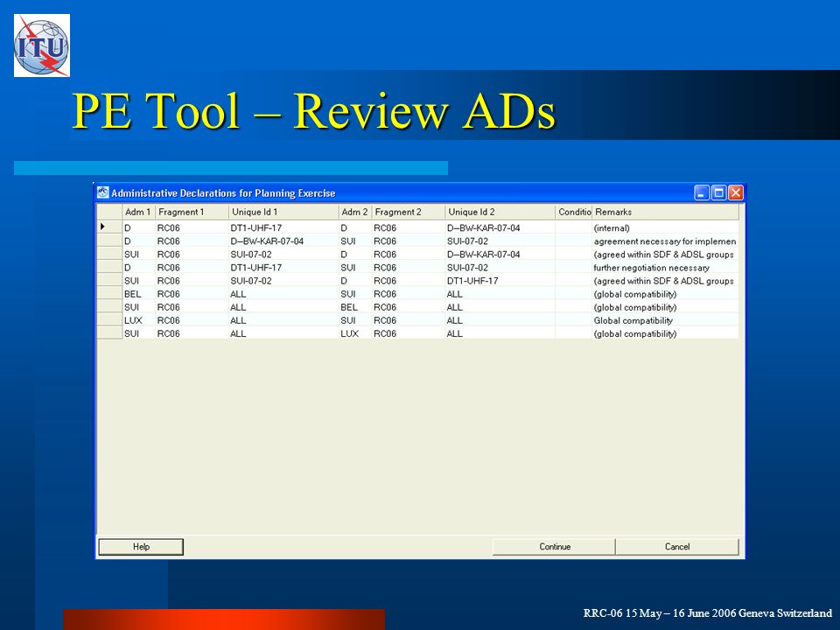Click the "(global compatibility)" remark in the SUI–BEL row

coord(665,307)
